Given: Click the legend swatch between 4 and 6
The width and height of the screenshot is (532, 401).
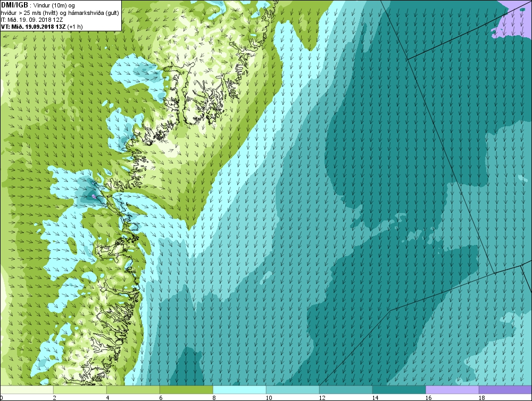Looking at the screenshot, I should pos(133,389).
